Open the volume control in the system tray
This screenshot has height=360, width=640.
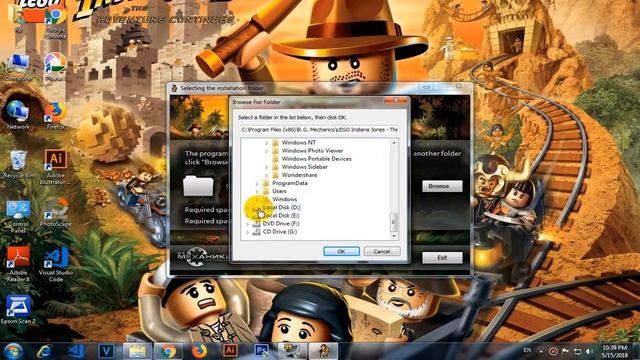pyautogui.click(x=589, y=351)
